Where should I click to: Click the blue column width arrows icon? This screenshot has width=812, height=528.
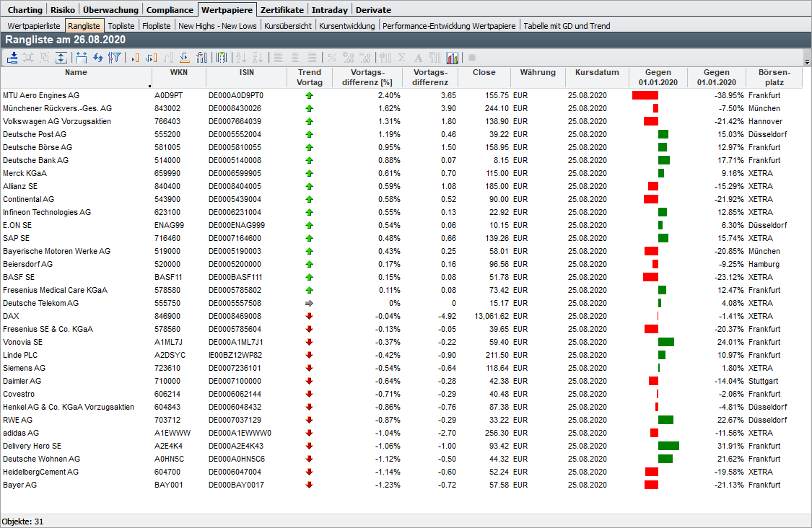pos(82,58)
